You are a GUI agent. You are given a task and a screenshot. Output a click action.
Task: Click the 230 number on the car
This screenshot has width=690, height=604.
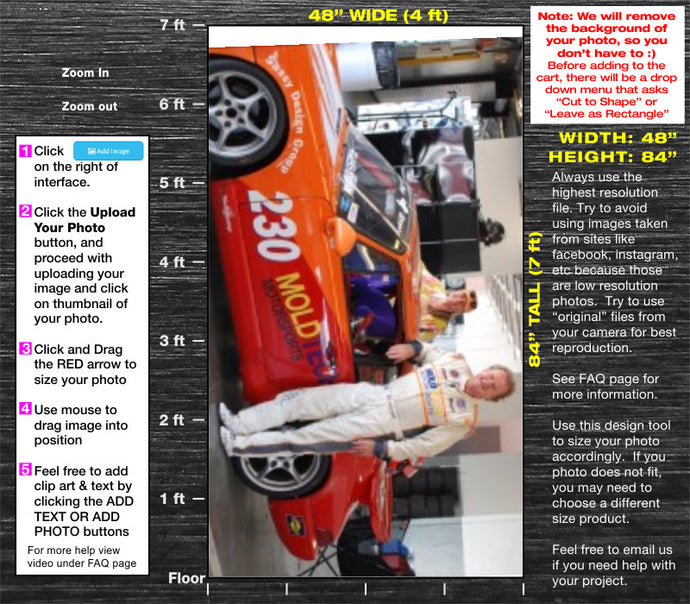click(x=275, y=226)
